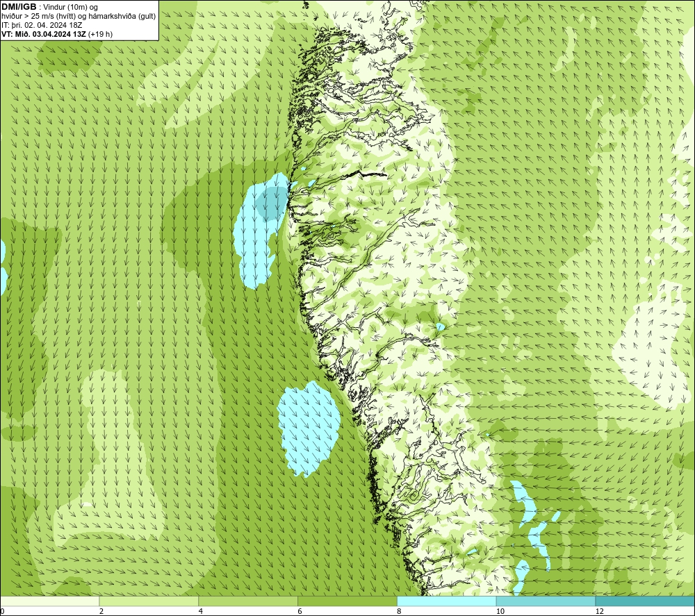This screenshot has width=695, height=616.
Task: Select the 2–4 light green scale segment
Action: 149,601
